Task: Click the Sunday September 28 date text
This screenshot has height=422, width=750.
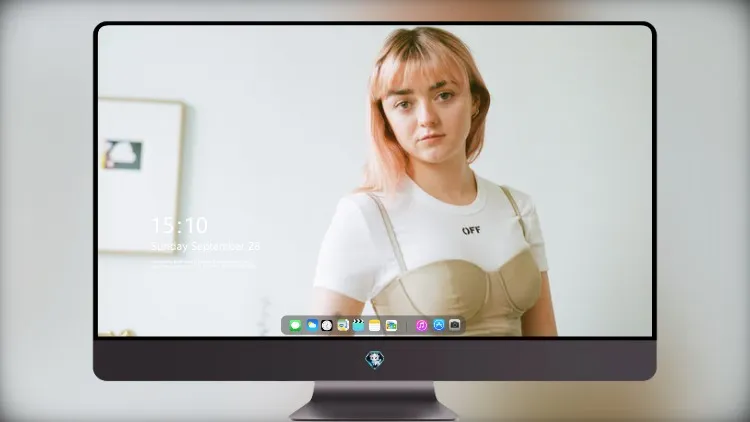Action: point(206,246)
